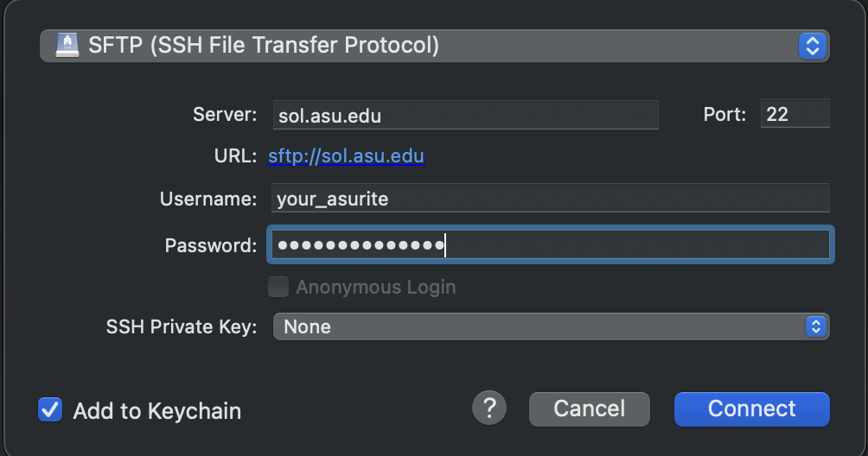Screen dimensions: 868x456
Task: Open the sftp://sol.asu.edu URL link
Action: [346, 156]
